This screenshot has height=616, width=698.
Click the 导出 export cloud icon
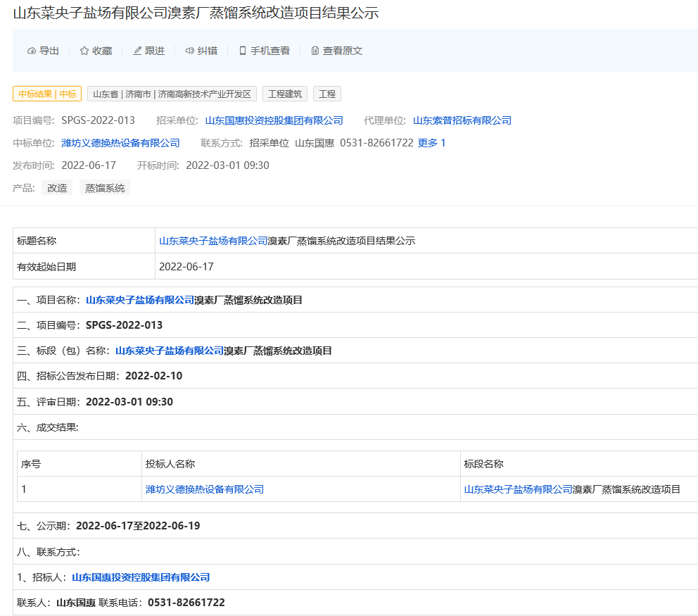(x=32, y=51)
